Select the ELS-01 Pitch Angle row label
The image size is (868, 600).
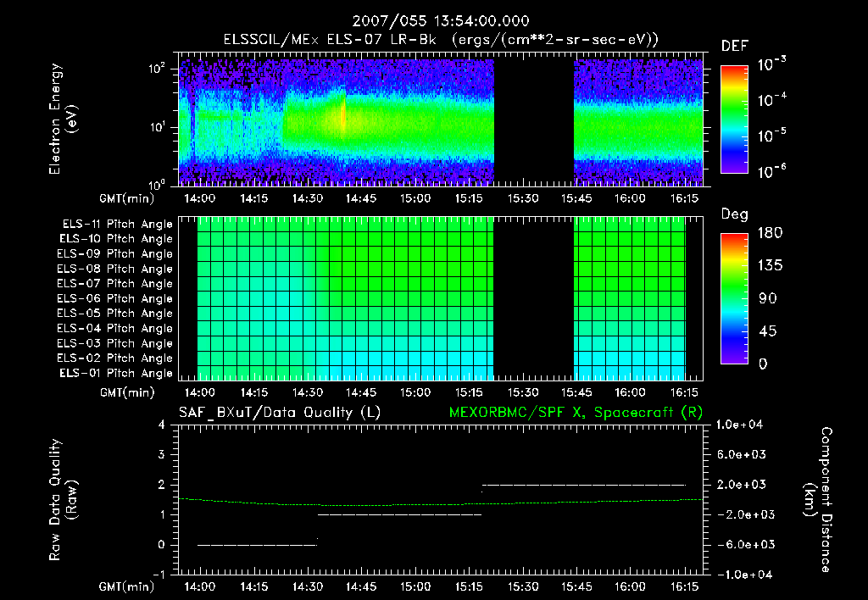click(116, 373)
